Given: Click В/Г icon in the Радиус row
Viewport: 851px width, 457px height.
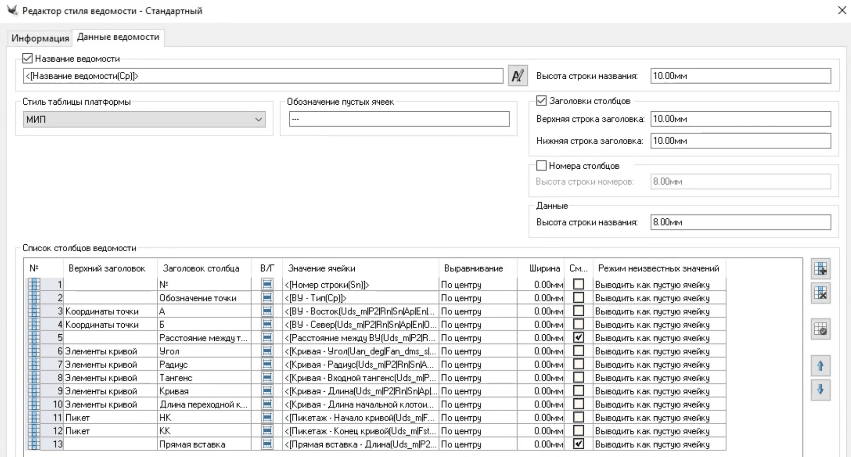Looking at the screenshot, I should click(x=267, y=364).
